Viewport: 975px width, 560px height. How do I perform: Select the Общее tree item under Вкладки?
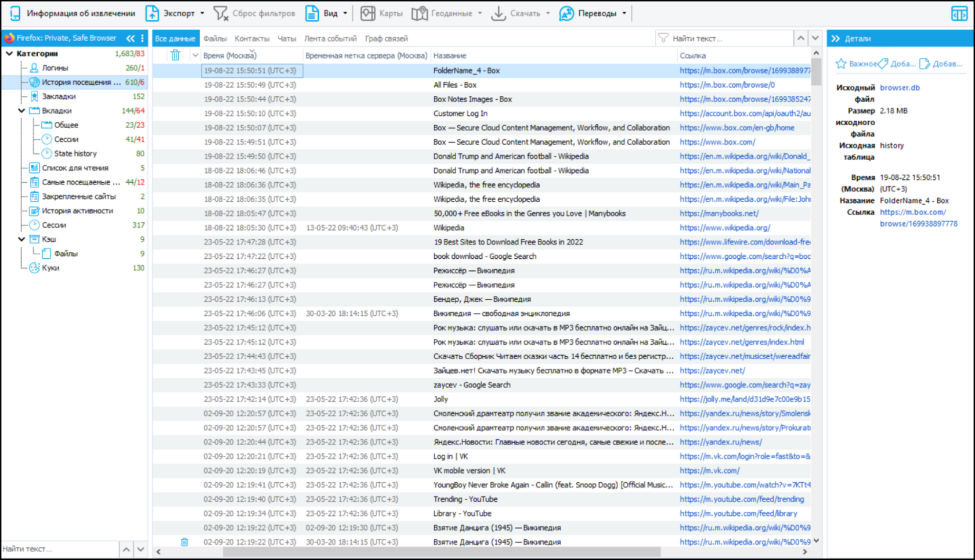[x=66, y=125]
